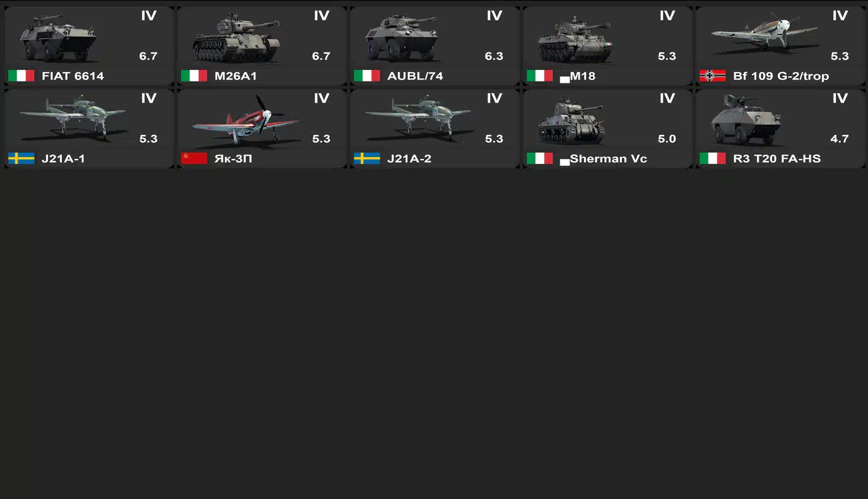
Task: Choose the J21A-2 aircraft image
Action: (x=418, y=117)
